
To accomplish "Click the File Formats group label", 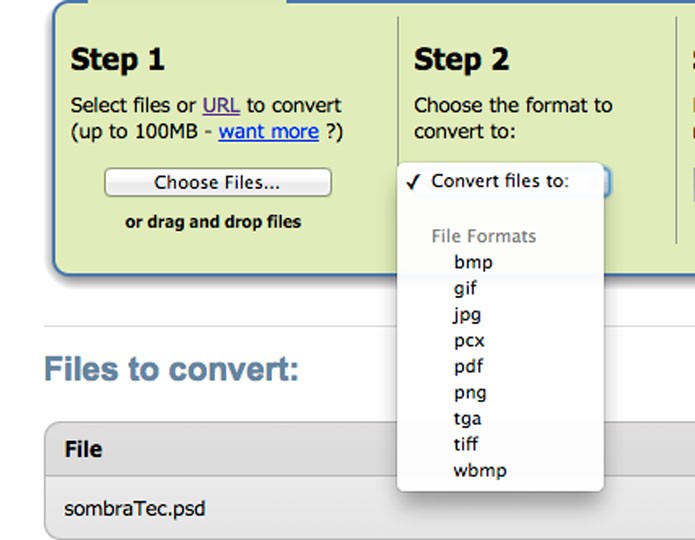I will coord(484,236).
